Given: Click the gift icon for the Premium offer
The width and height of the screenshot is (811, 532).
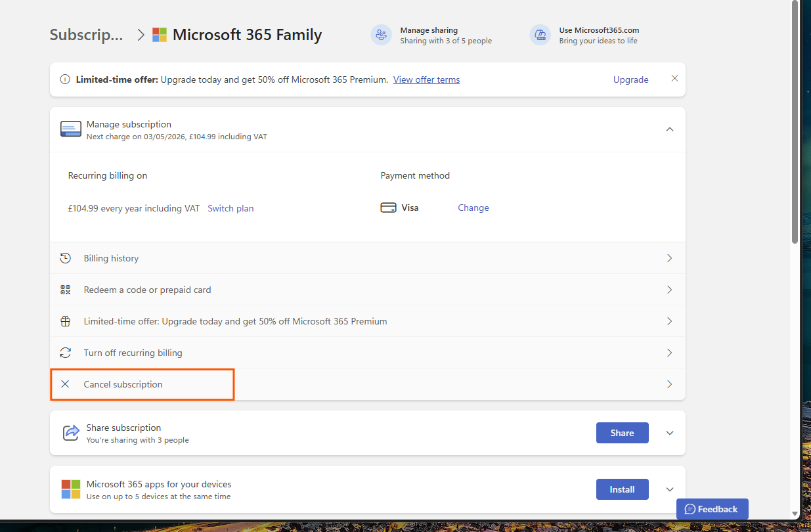Looking at the screenshot, I should click(x=65, y=321).
